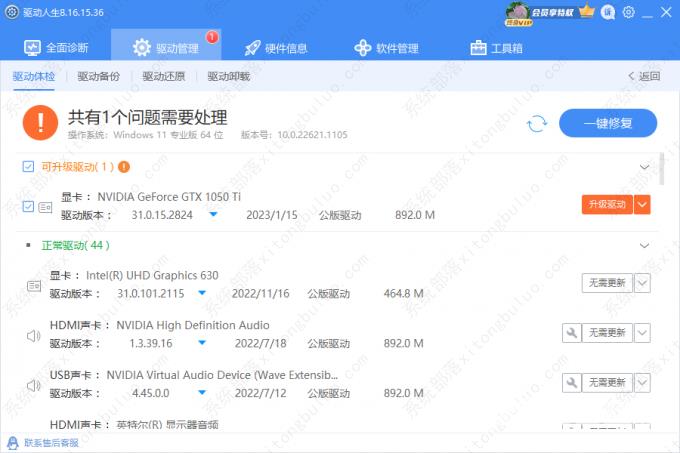
Task: Click the 驱动人生 app logo icon
Action: pyautogui.click(x=12, y=12)
